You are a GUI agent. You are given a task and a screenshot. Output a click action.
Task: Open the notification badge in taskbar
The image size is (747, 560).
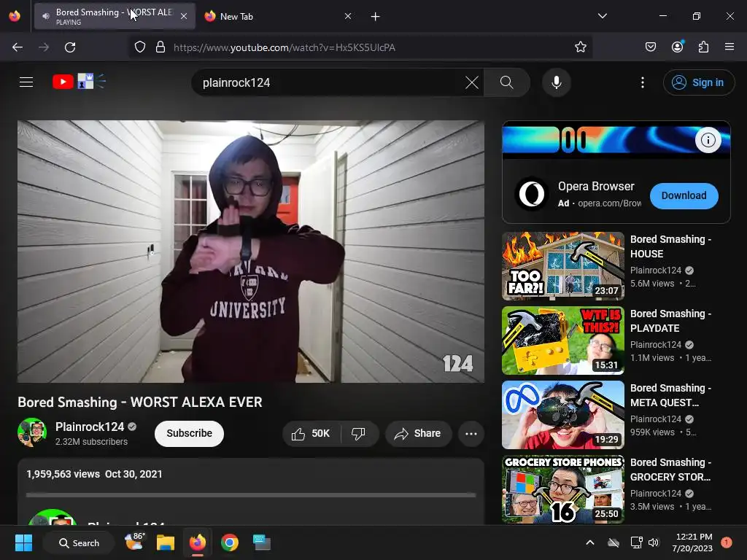727,542
